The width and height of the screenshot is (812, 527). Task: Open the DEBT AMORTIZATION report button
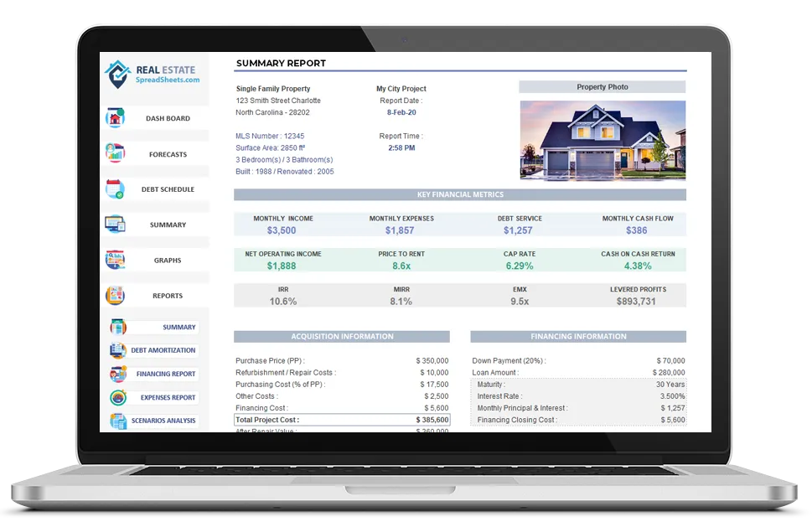pyautogui.click(x=163, y=350)
